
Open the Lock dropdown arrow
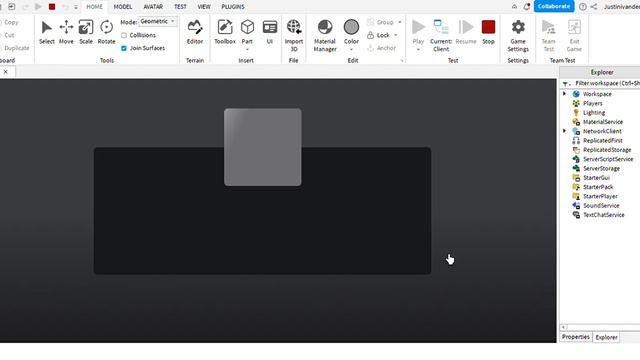tap(396, 35)
